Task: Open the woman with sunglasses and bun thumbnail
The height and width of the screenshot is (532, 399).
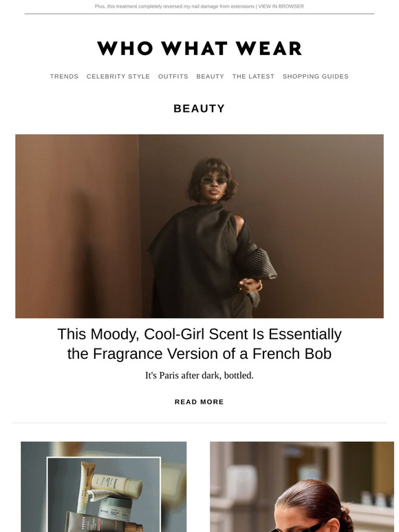Action: pos(302,487)
